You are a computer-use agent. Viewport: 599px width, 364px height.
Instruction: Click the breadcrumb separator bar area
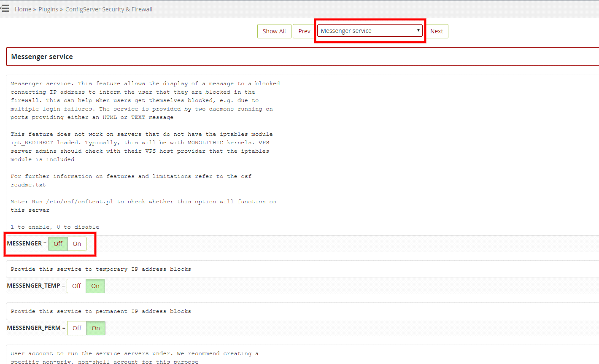click(35, 9)
